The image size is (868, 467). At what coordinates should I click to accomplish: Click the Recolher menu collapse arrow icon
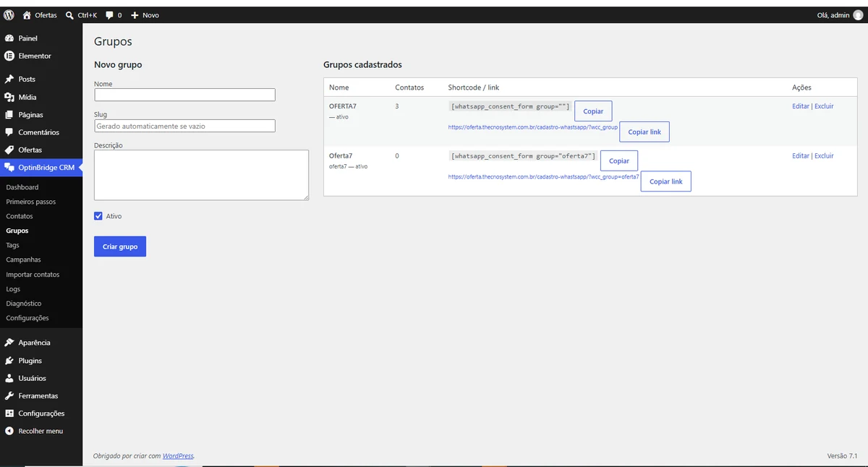pyautogui.click(x=9, y=431)
